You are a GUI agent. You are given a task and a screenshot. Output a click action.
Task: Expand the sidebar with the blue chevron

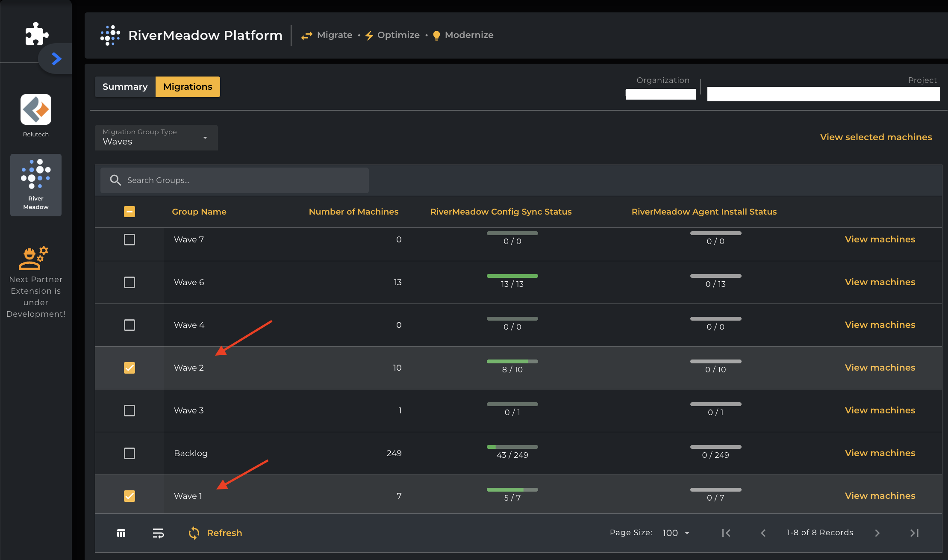click(x=56, y=59)
